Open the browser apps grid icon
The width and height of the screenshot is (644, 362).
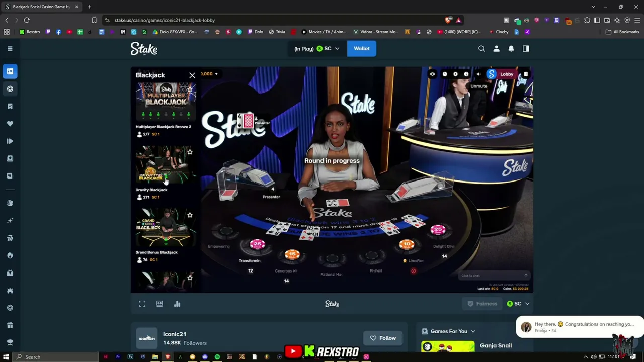[7, 32]
